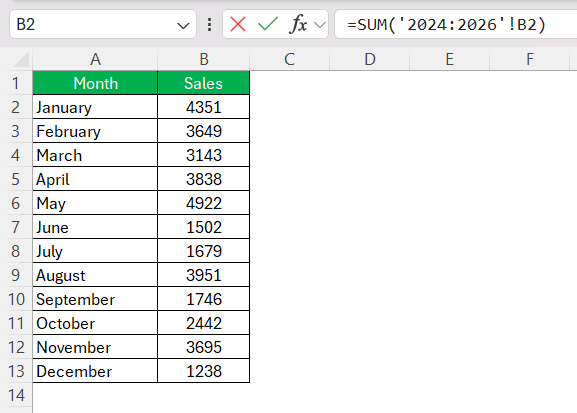
Task: Select row 4 header
Action: click(x=15, y=155)
